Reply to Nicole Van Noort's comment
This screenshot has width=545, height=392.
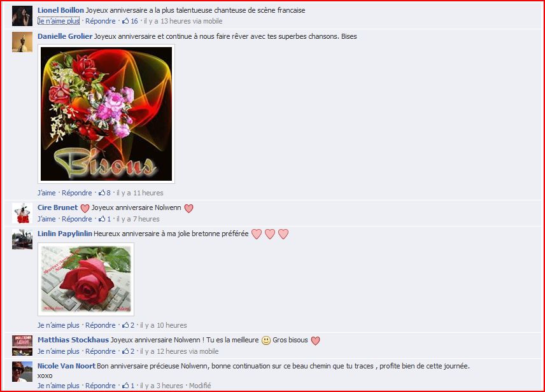(x=101, y=386)
